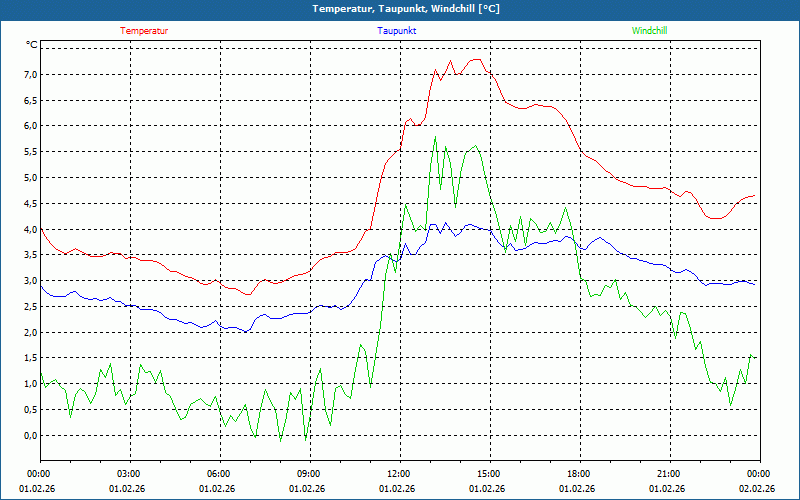
Task: Click the 5,0 y-axis value
Action: (29, 178)
